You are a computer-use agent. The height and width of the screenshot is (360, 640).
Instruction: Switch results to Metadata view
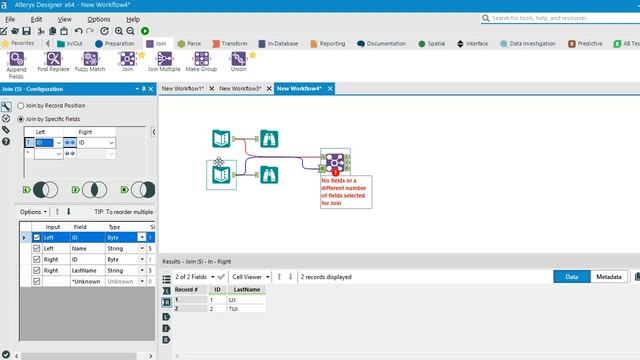point(609,277)
